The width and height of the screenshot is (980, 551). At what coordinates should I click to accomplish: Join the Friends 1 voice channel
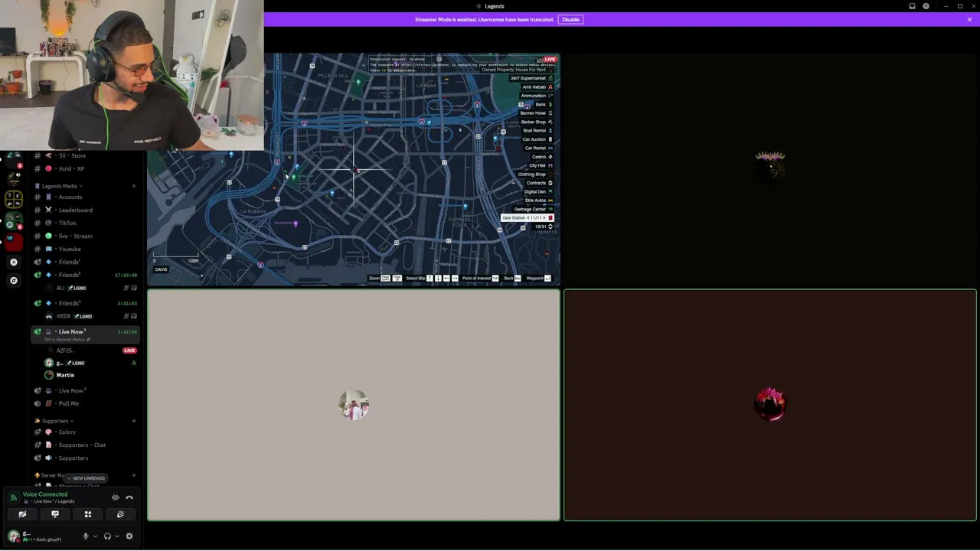click(85, 262)
